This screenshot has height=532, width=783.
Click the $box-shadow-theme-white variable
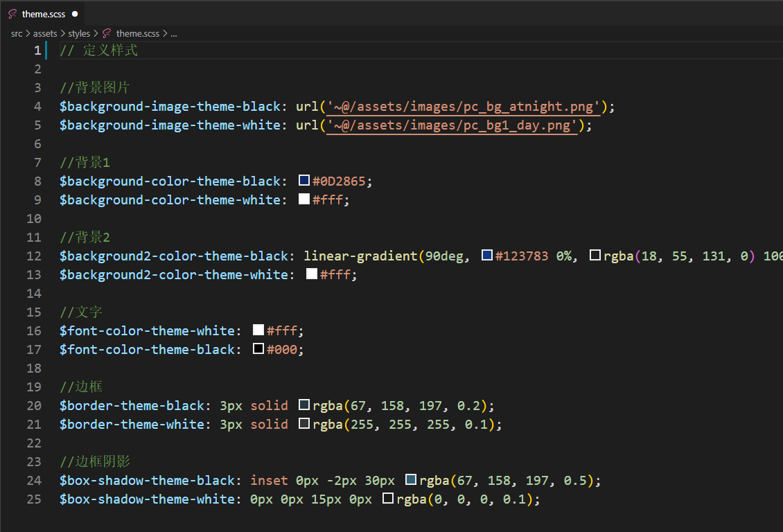tap(148, 499)
